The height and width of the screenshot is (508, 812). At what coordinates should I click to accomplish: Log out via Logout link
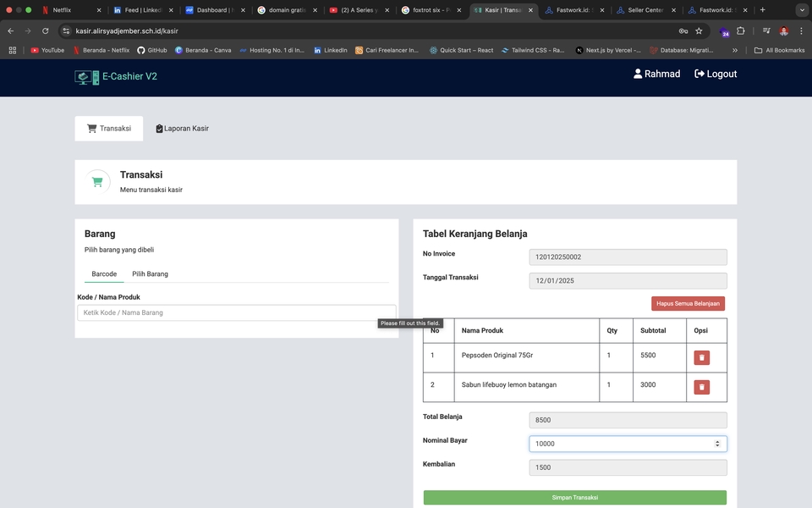(x=716, y=75)
